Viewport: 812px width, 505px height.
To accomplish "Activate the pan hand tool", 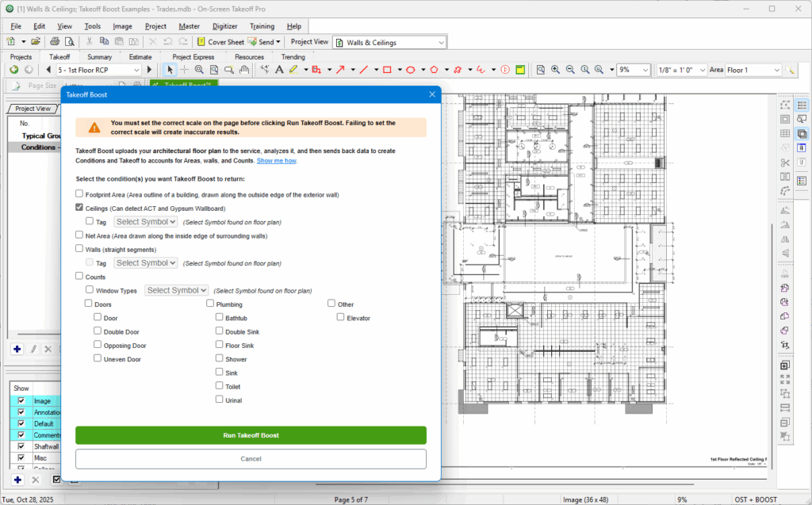I will 244,70.
